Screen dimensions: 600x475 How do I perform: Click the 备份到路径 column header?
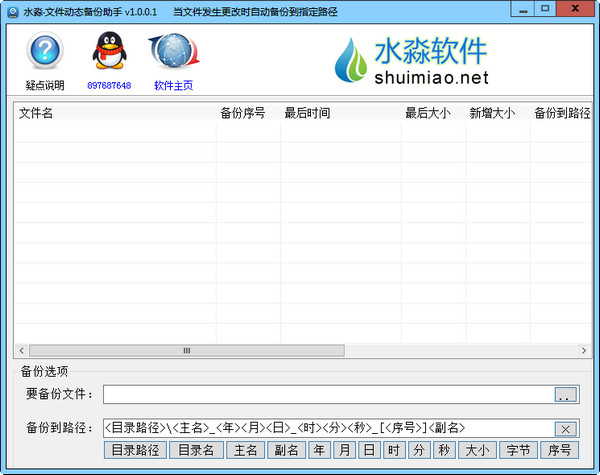point(561,113)
